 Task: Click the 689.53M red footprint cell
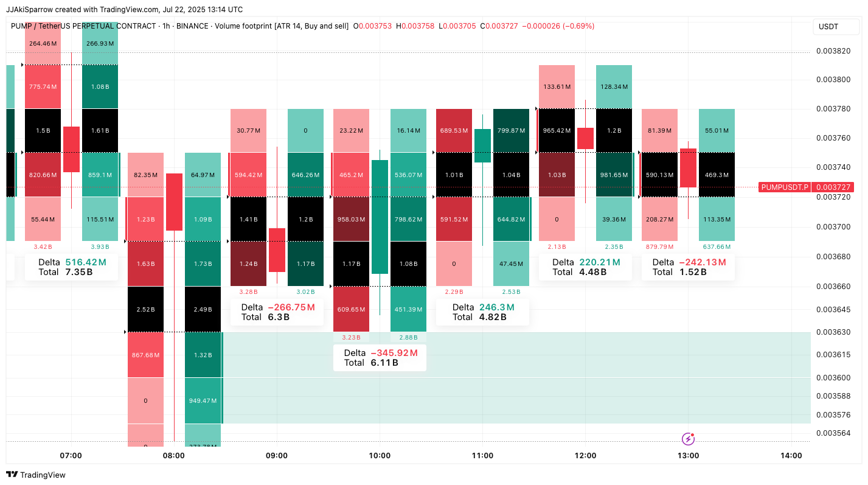click(454, 130)
